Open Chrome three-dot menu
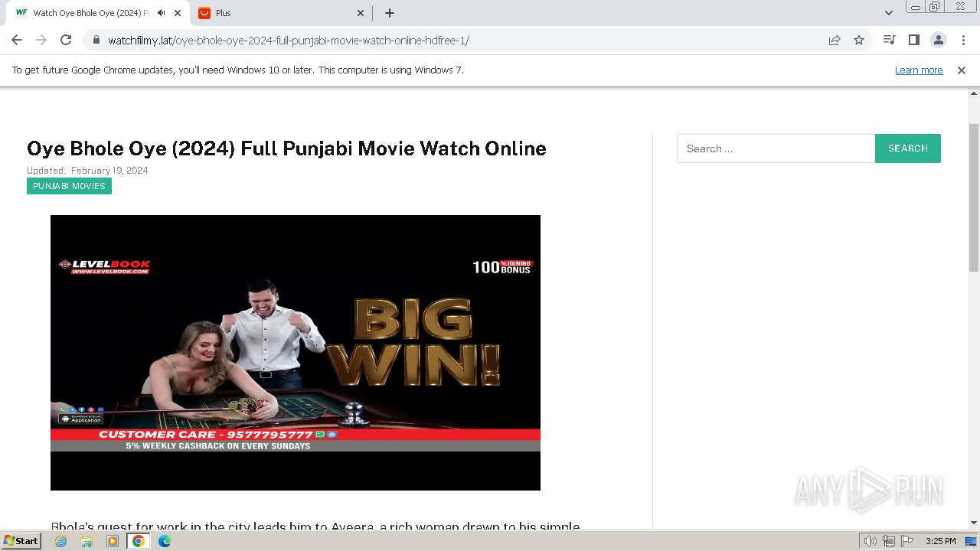The width and height of the screenshot is (980, 551). point(963,40)
